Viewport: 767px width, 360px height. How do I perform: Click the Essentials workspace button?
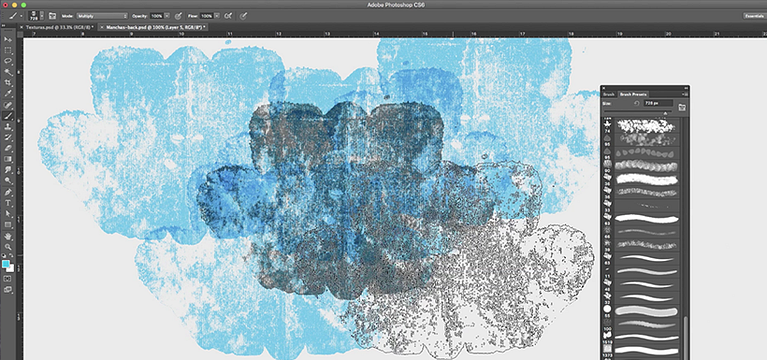[x=754, y=16]
